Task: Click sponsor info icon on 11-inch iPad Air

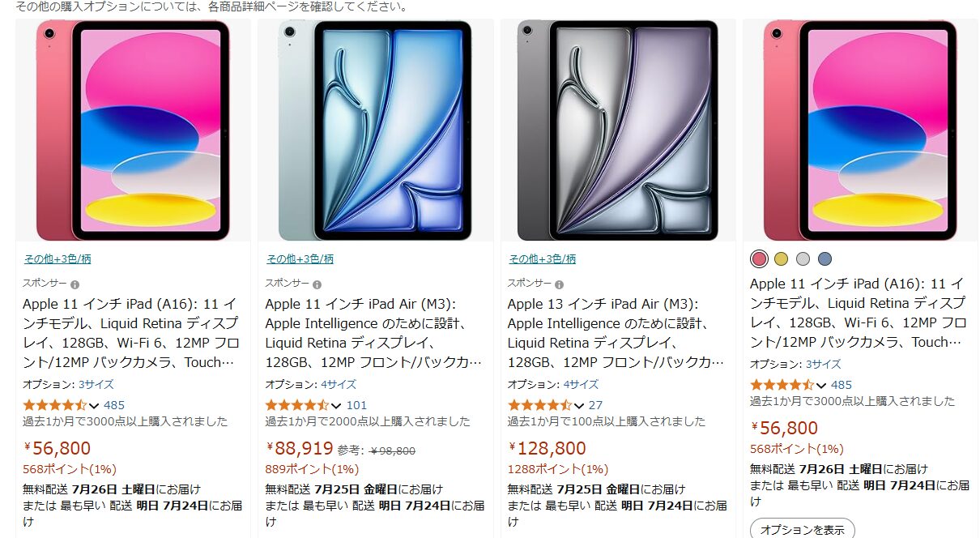Action: [317, 284]
